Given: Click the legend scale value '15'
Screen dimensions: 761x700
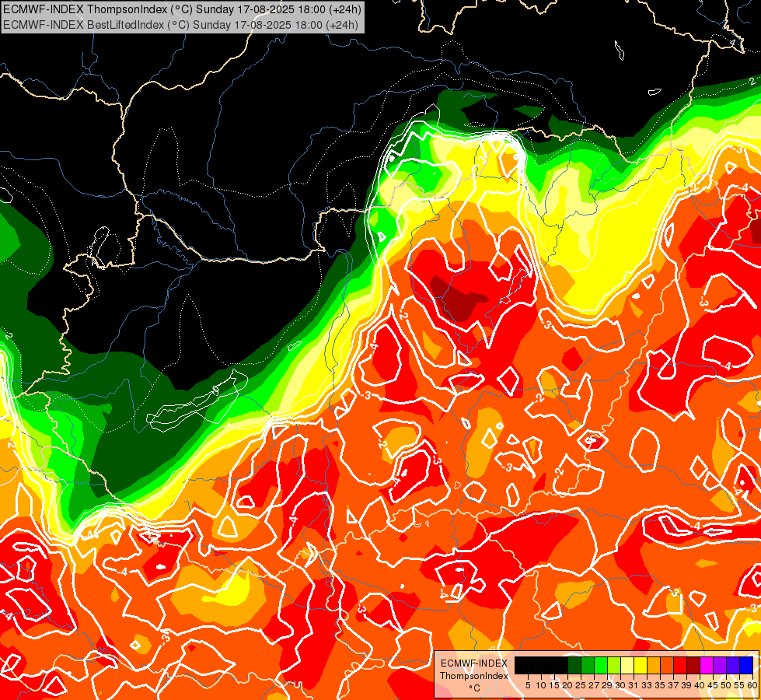Looking at the screenshot, I should tap(554, 685).
